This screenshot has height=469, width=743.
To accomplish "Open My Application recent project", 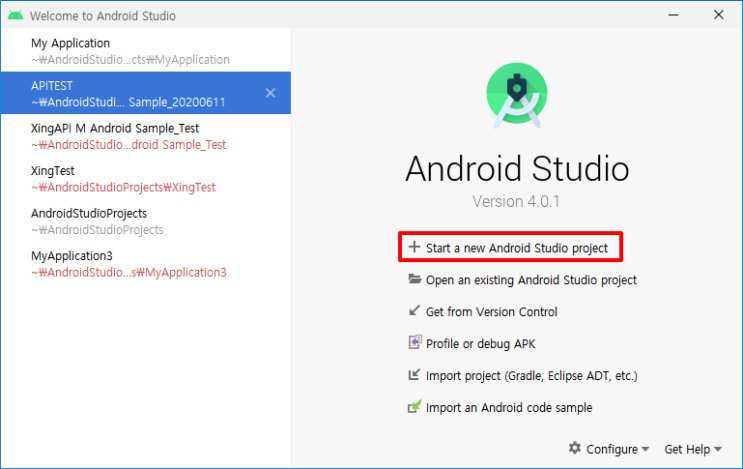I will pos(146,51).
